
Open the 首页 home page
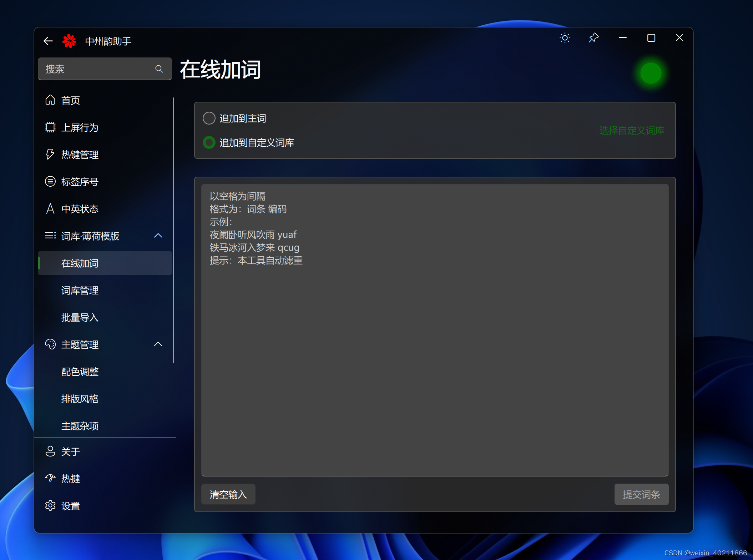71,100
